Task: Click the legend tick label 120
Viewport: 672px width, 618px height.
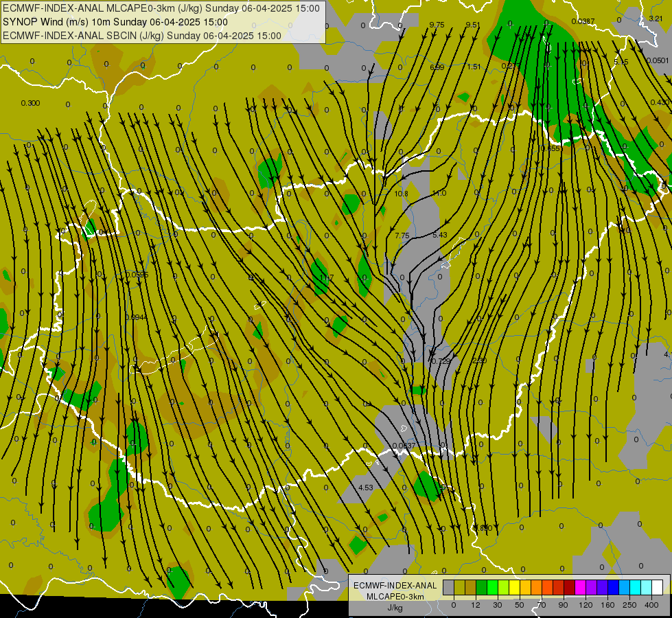Action: (x=586, y=605)
